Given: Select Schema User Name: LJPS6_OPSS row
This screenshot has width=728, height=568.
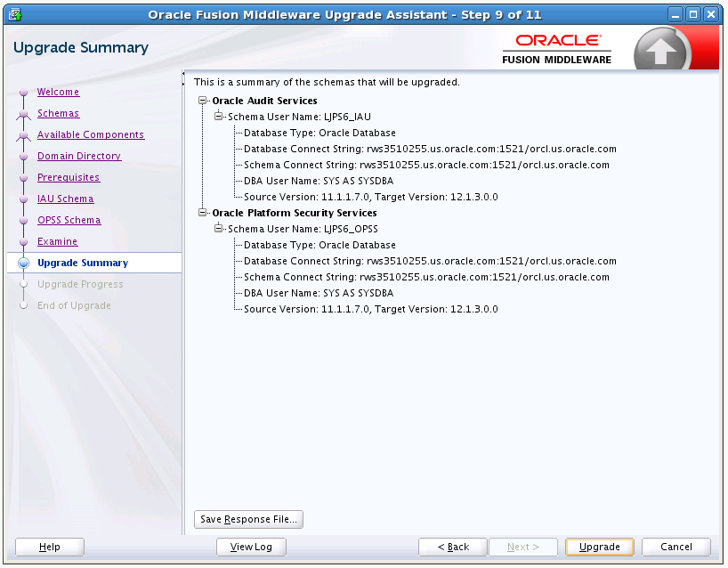Looking at the screenshot, I should pyautogui.click(x=303, y=229).
